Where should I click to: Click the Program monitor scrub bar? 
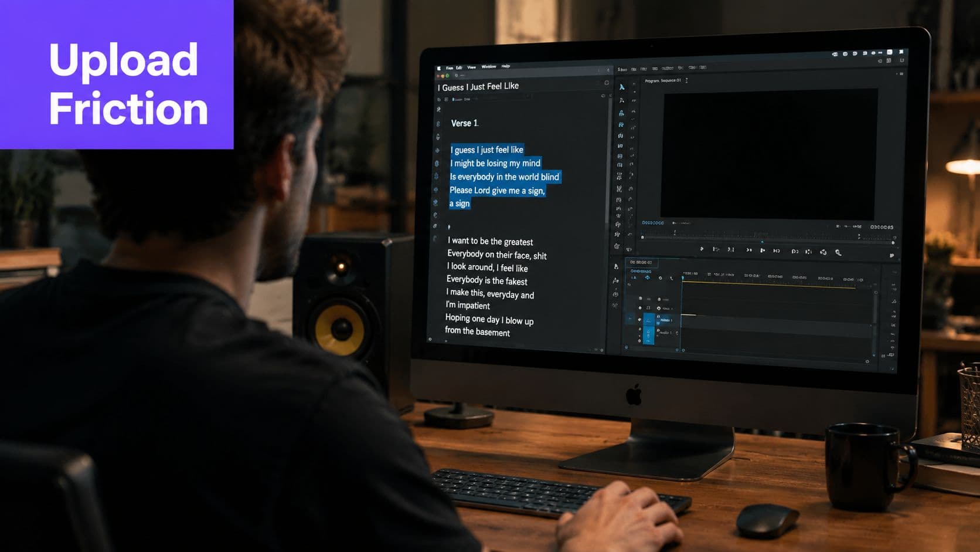click(x=768, y=240)
